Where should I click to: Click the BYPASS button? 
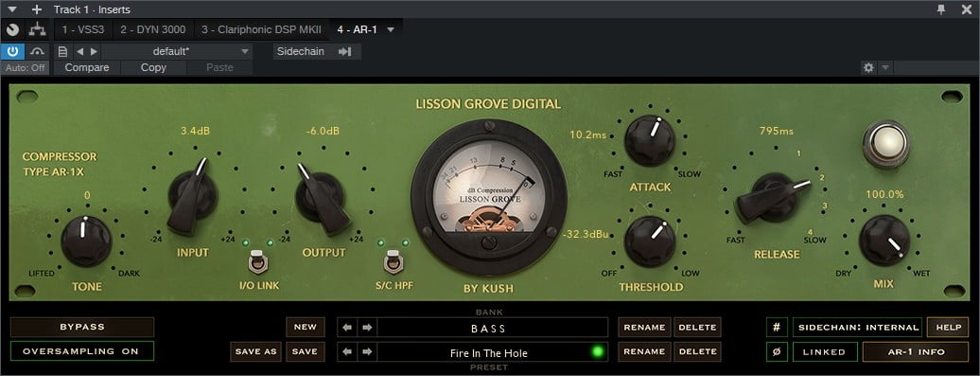coord(82,327)
